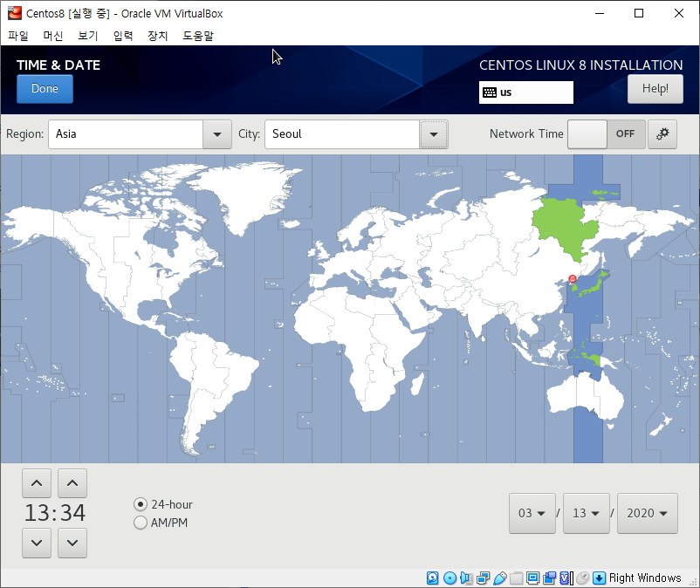
Task: Click the mouse integration status icon
Action: [x=582, y=578]
